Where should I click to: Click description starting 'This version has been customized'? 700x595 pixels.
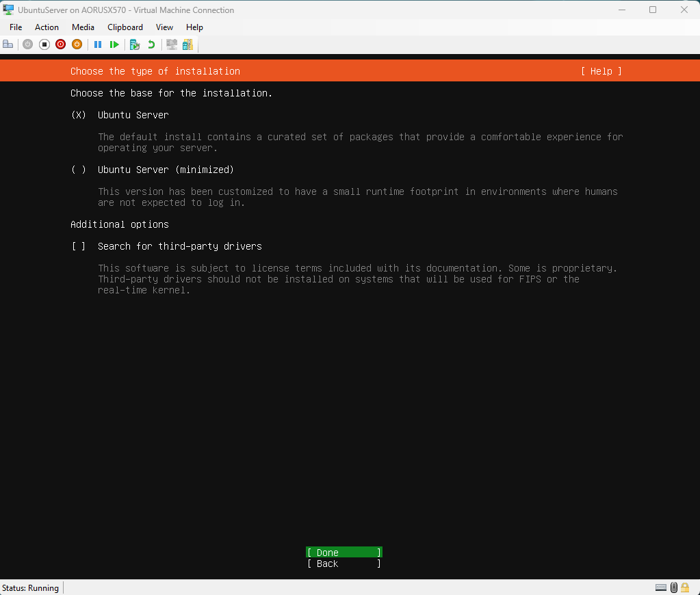[358, 197]
